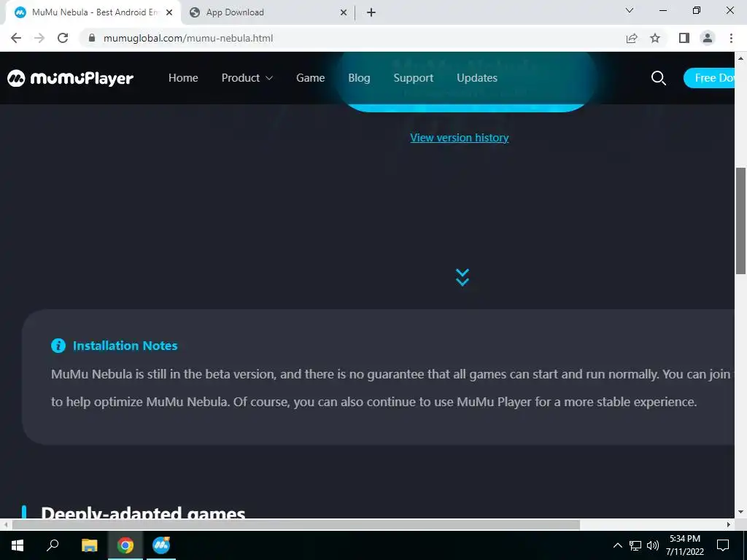
Task: Click the large cyan download button
Action: (x=465, y=83)
